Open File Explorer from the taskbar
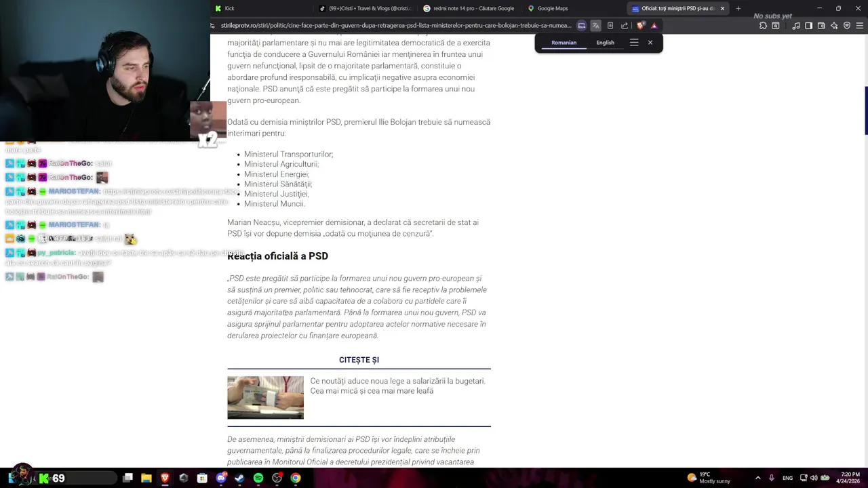Viewport: 868px width, 488px height. 146,478
